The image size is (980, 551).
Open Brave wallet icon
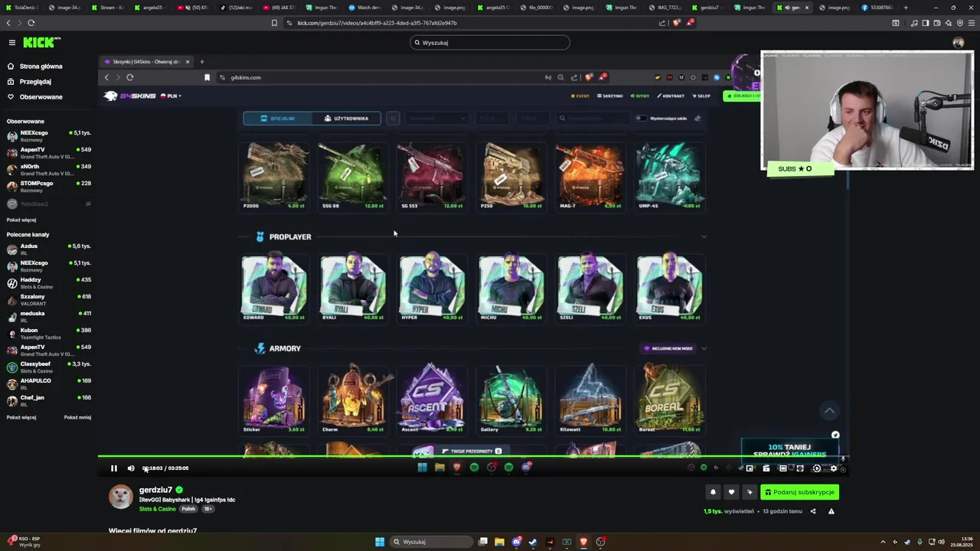(936, 23)
